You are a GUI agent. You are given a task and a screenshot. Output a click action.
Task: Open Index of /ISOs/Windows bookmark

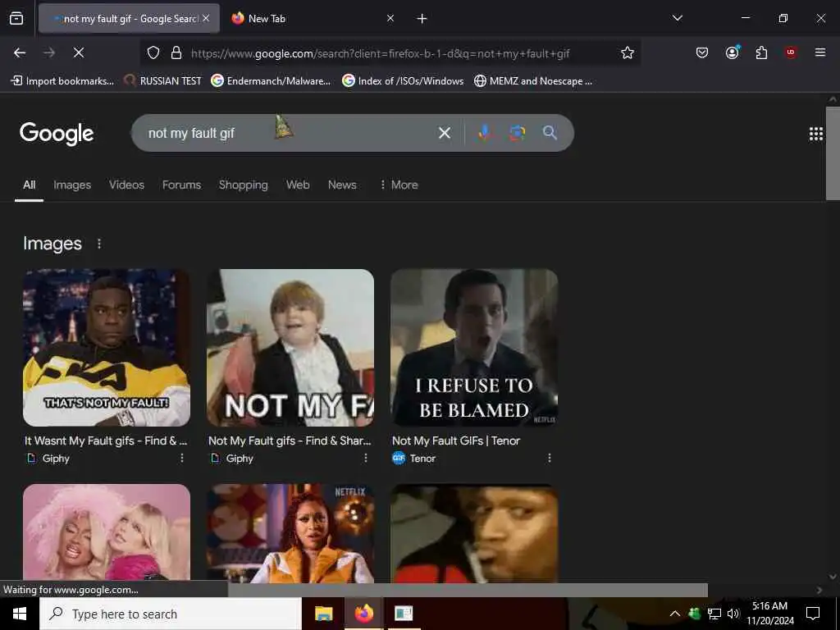click(403, 81)
